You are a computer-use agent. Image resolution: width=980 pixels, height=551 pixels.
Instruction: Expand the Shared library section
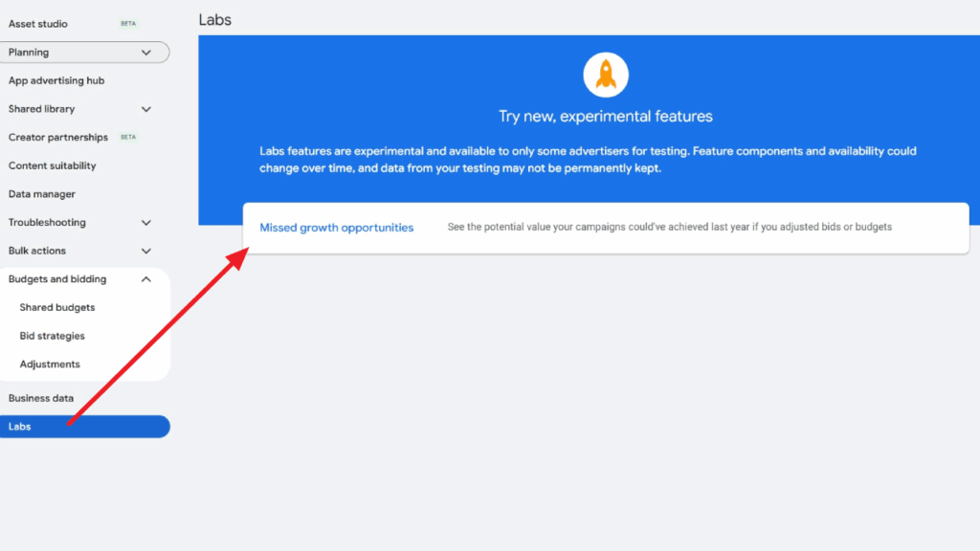(145, 109)
